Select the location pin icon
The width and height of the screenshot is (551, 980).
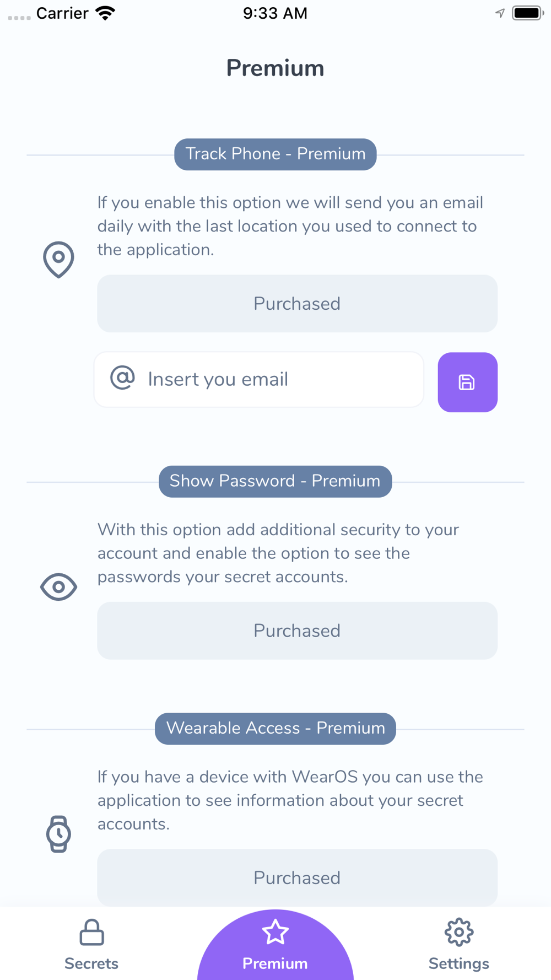pyautogui.click(x=58, y=260)
